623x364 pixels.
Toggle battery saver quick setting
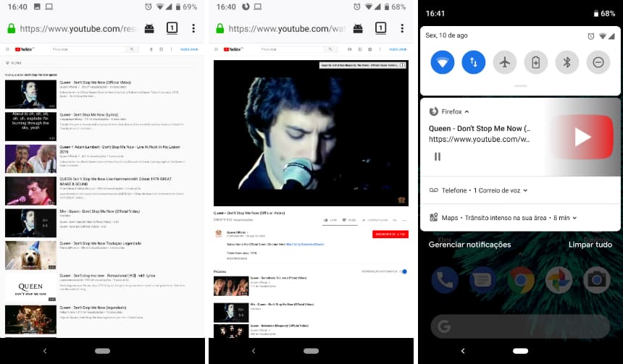click(536, 62)
